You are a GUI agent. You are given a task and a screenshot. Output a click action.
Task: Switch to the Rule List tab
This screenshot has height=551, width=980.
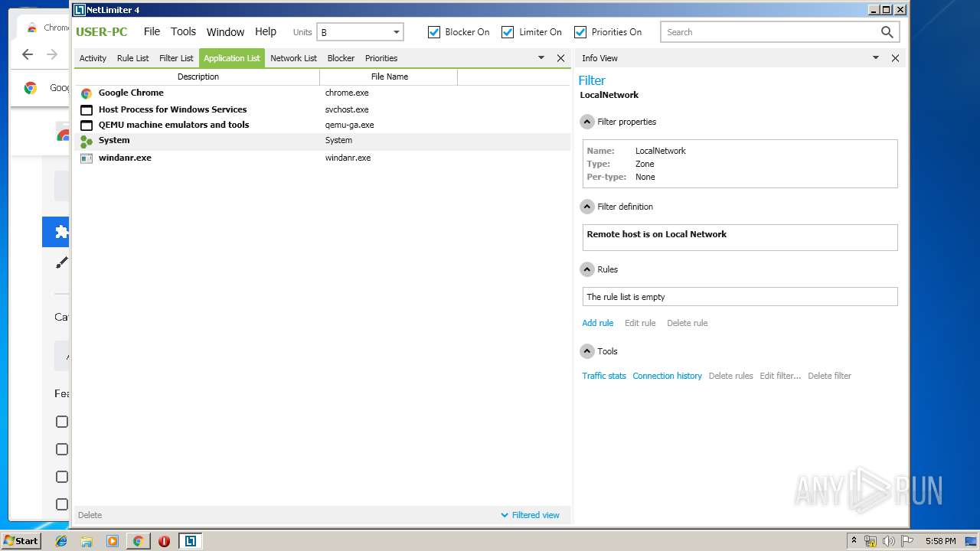(x=132, y=58)
